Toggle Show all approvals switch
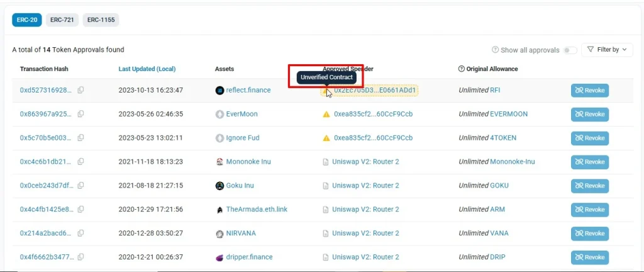This screenshot has width=644, height=272. [x=570, y=50]
